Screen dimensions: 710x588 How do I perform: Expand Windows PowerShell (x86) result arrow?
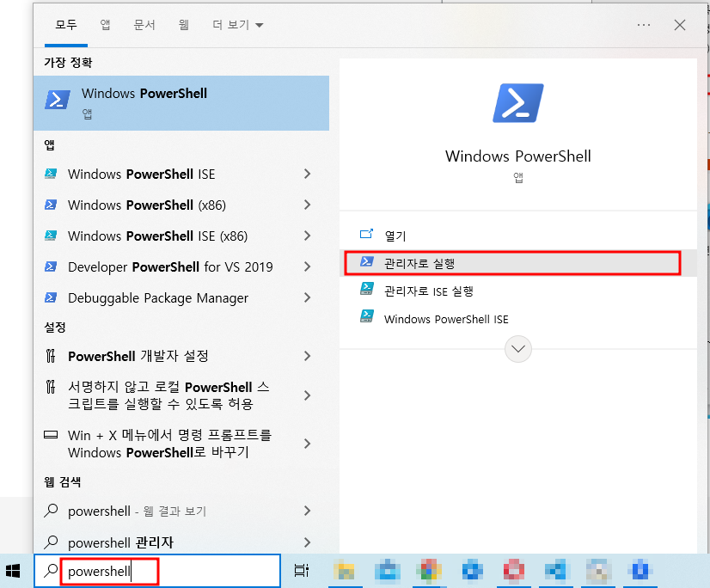(x=308, y=205)
